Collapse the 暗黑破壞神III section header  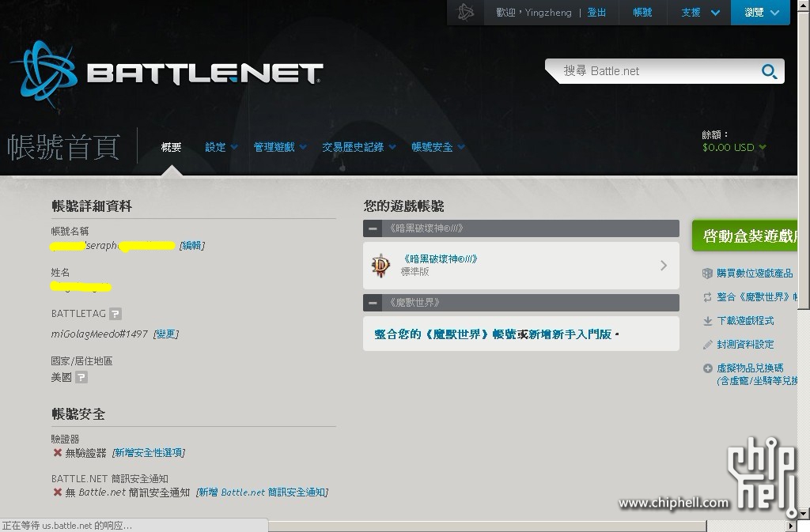pyautogui.click(x=373, y=228)
